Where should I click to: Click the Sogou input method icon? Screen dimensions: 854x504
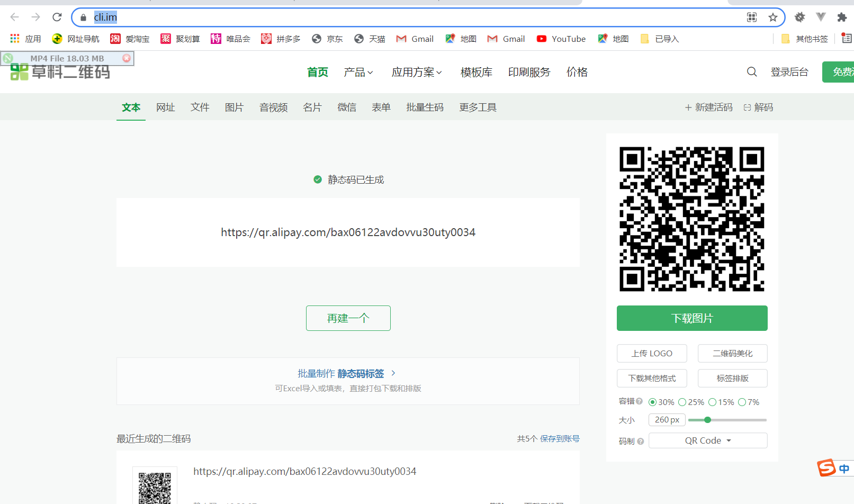click(827, 468)
